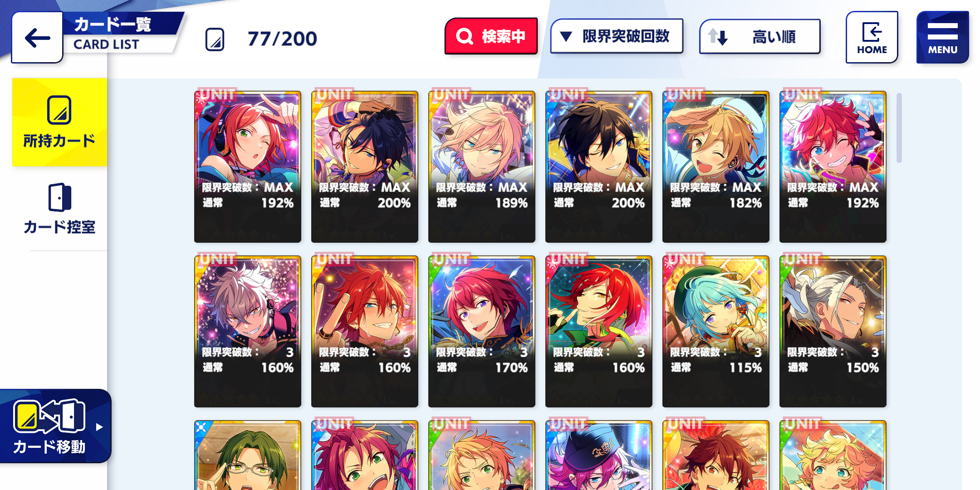The height and width of the screenshot is (490, 980).
Task: Select the teal-haired card with 115%
Action: [716, 332]
